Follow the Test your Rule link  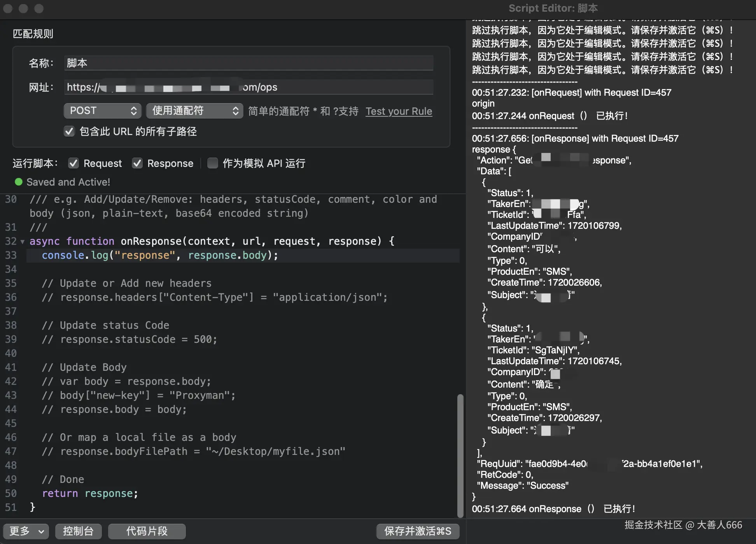[x=399, y=111]
